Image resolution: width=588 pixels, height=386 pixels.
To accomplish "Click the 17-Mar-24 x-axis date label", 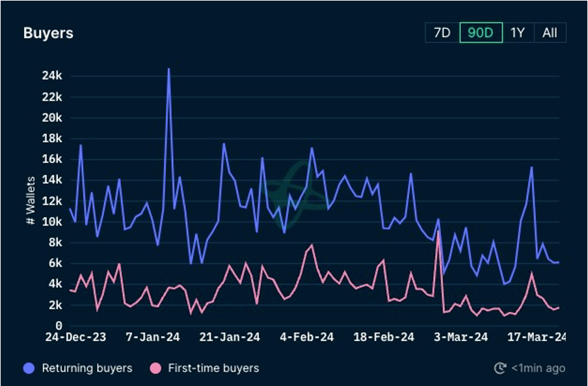I will (x=537, y=337).
